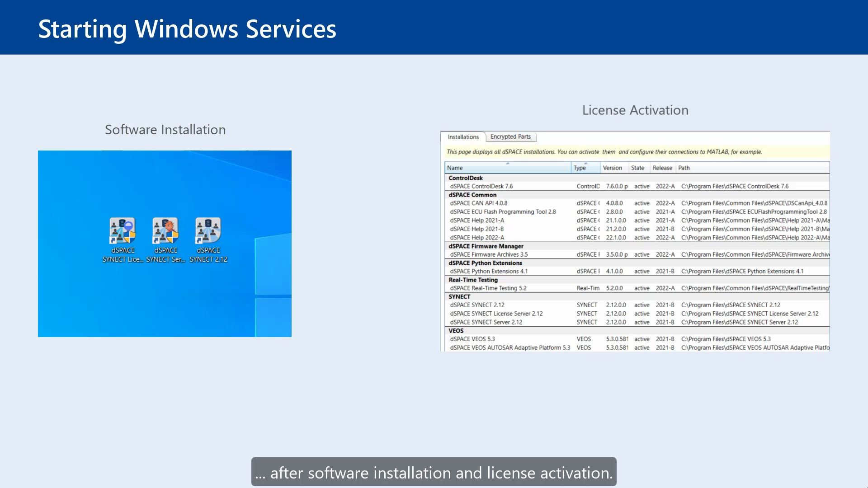The height and width of the screenshot is (488, 868).
Task: Select dSPACE VEOS AUTOSAR Adaptive Platform 5.3
Action: 637,347
